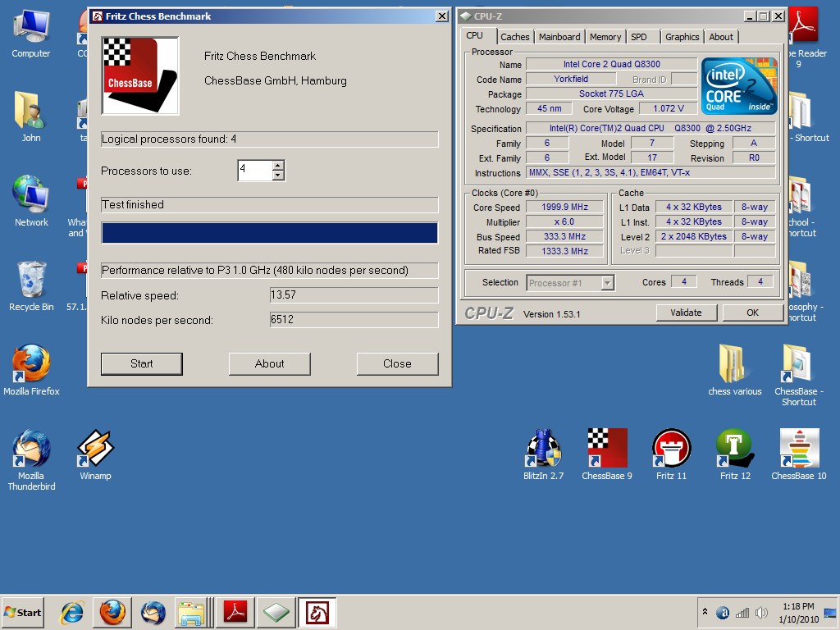
Task: Click the Kilo nodes per second value 6512
Action: point(354,320)
